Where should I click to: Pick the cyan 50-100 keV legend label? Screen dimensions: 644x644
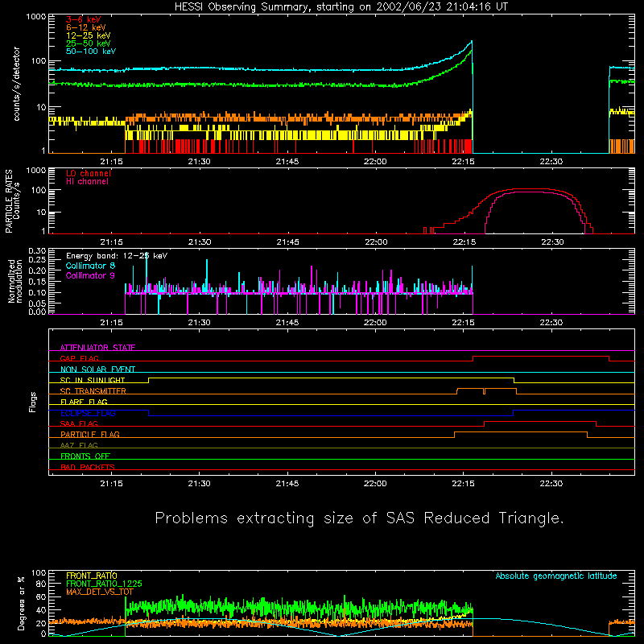click(x=91, y=52)
